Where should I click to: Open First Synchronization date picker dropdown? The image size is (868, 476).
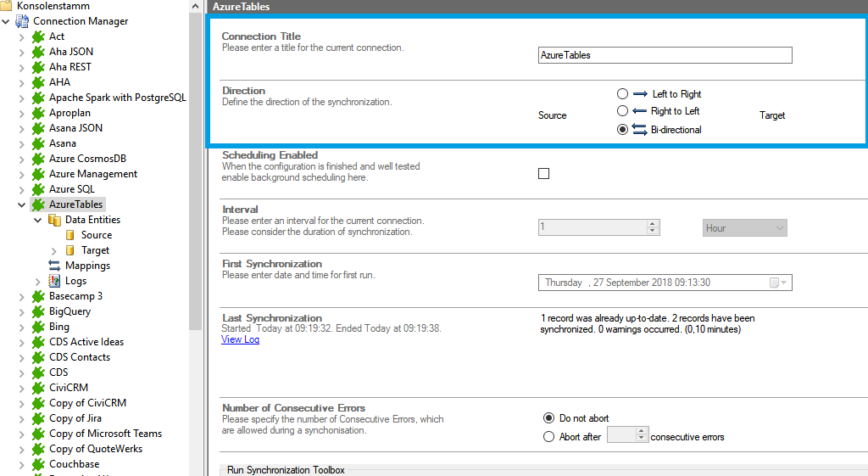(x=778, y=283)
